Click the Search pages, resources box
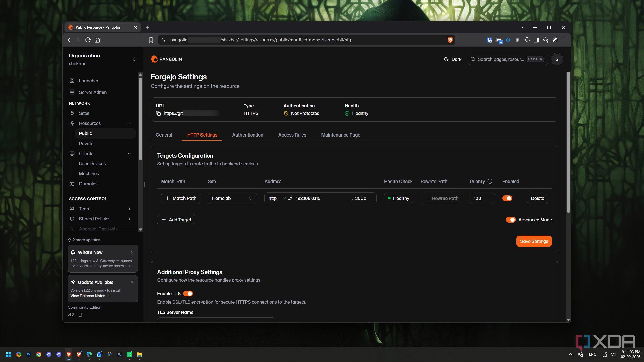 (508, 59)
